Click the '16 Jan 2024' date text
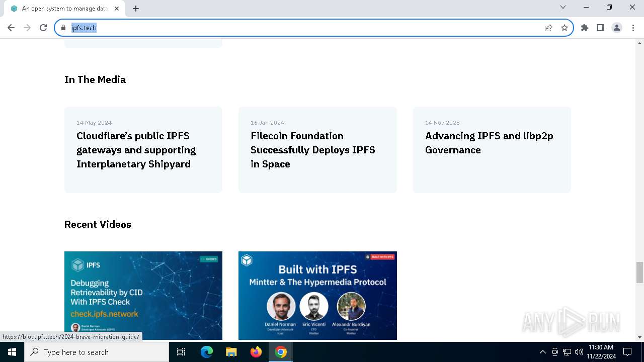 (267, 123)
